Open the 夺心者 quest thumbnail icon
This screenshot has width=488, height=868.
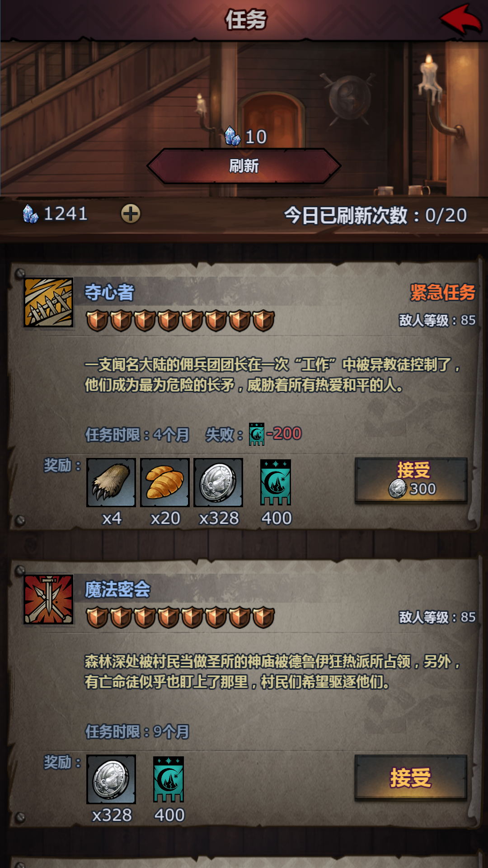click(48, 302)
